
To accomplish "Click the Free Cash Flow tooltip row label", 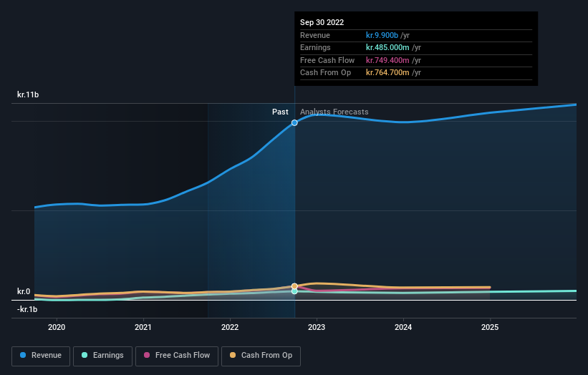I will click(x=327, y=60).
